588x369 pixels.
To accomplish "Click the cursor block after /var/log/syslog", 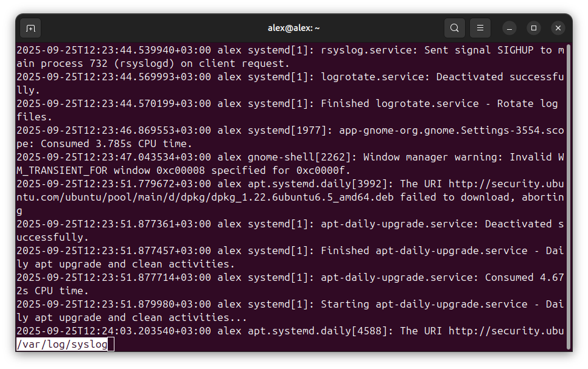I will click(x=111, y=345).
